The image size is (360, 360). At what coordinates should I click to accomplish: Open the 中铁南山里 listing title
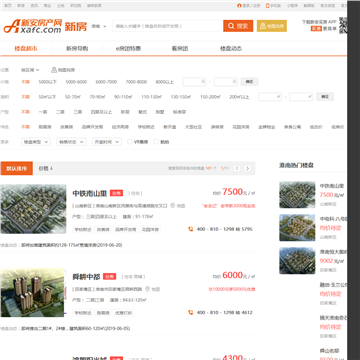tap(90, 193)
